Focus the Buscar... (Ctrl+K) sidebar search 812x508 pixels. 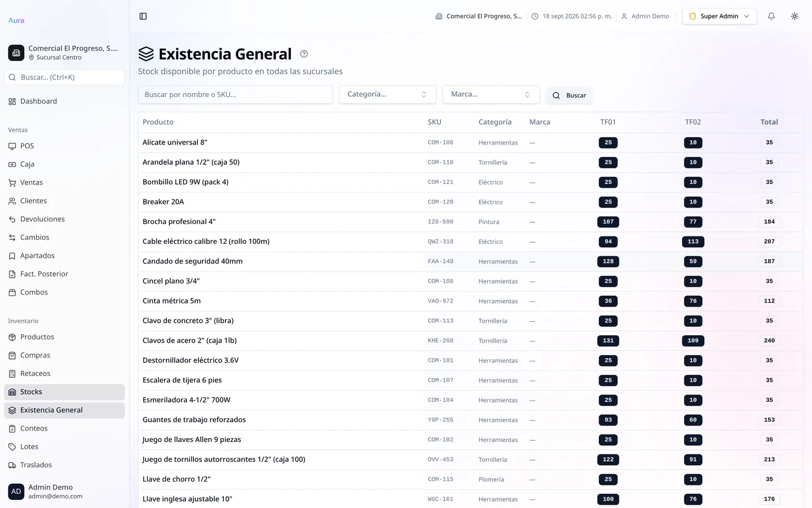64,77
